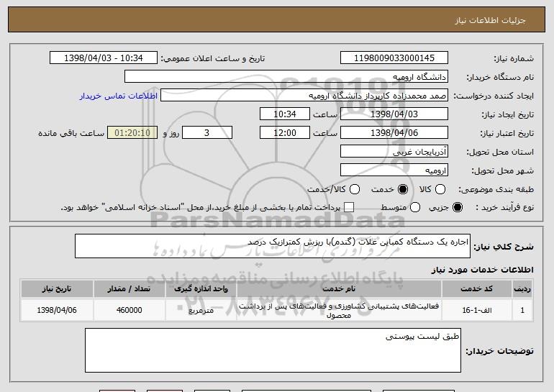Click the توضیحات خریدار text area
554x392 pixels.
273,350
